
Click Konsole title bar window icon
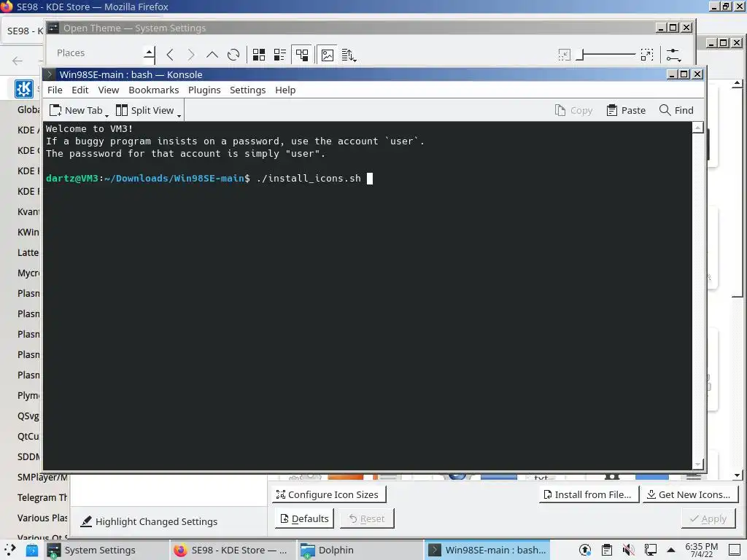[50, 74]
